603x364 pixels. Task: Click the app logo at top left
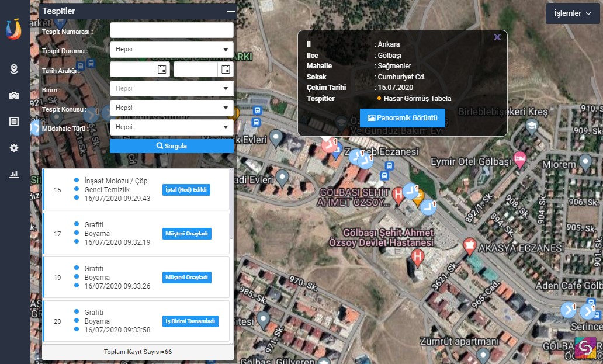point(14,29)
